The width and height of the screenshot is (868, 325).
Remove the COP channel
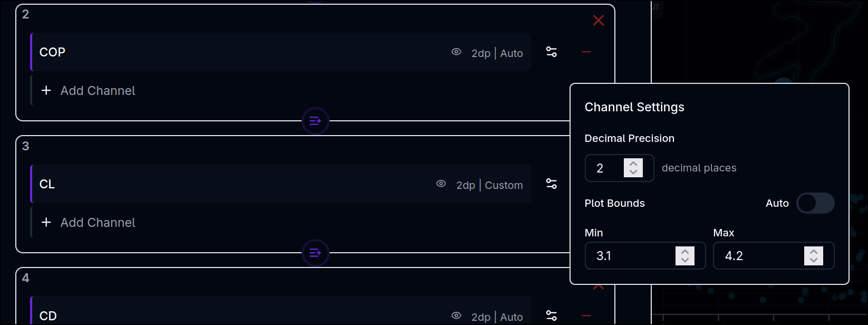(586, 52)
